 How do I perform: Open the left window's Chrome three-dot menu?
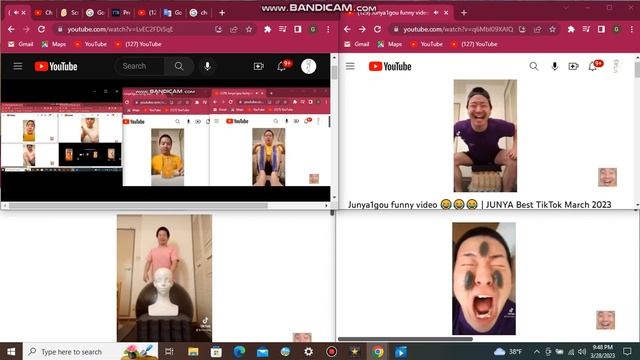click(x=328, y=29)
